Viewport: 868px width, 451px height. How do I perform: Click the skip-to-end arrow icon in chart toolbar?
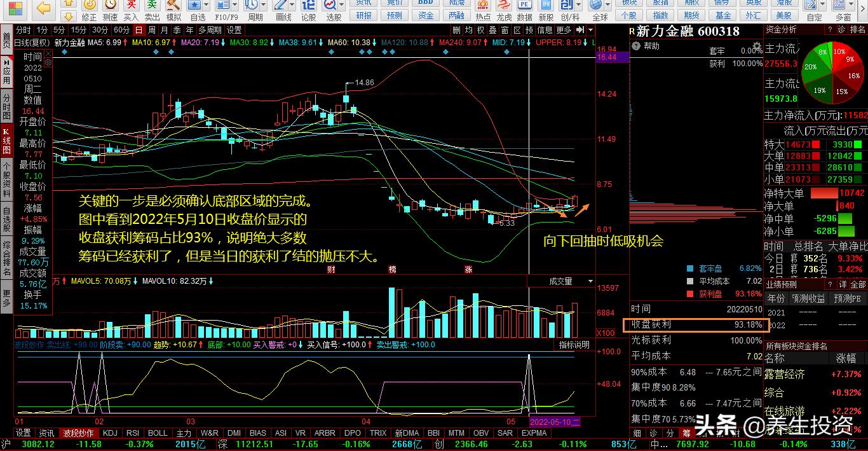coord(580,30)
